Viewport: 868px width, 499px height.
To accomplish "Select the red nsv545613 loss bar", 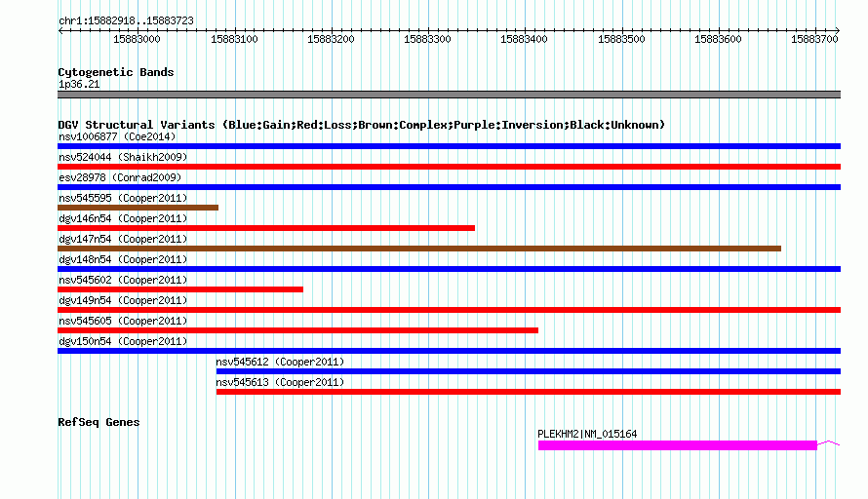I will click(x=529, y=392).
